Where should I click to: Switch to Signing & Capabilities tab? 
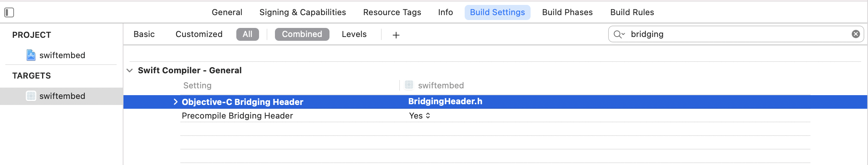coord(303,12)
